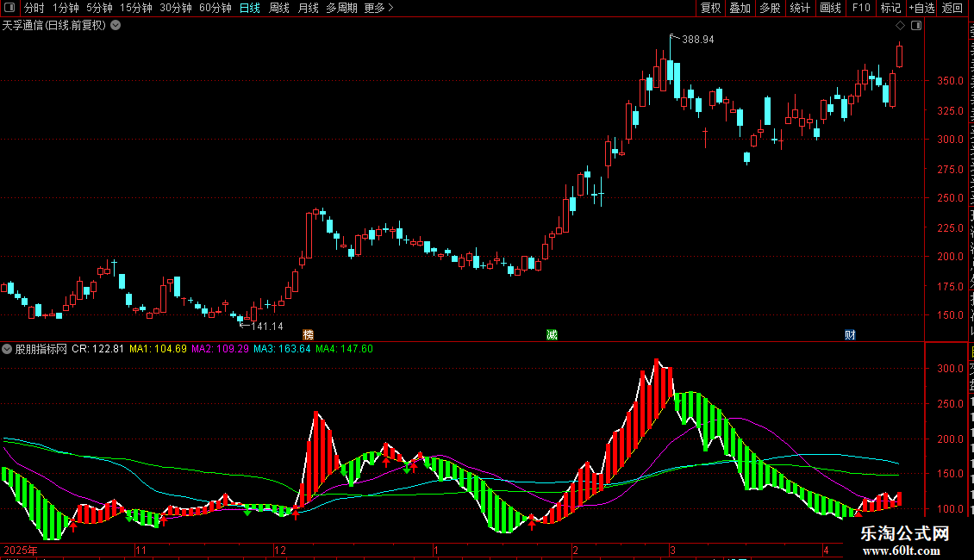Open the 多周期 multi-period view

[341, 8]
